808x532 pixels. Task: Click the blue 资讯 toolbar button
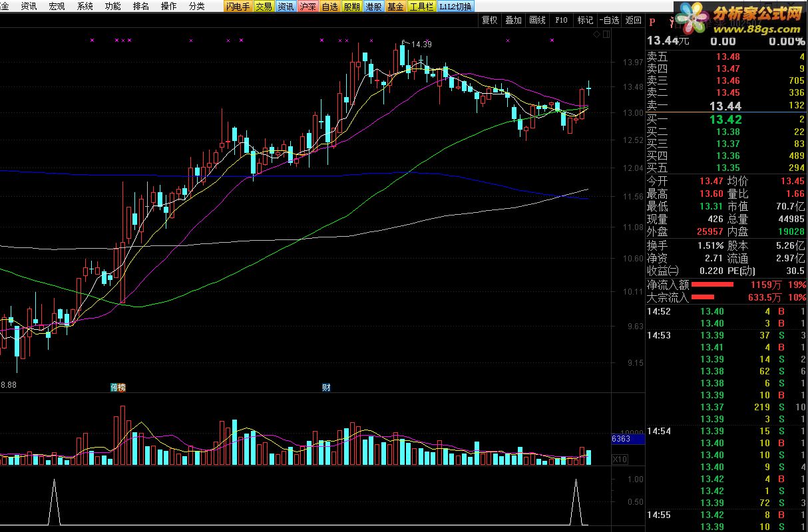point(286,7)
